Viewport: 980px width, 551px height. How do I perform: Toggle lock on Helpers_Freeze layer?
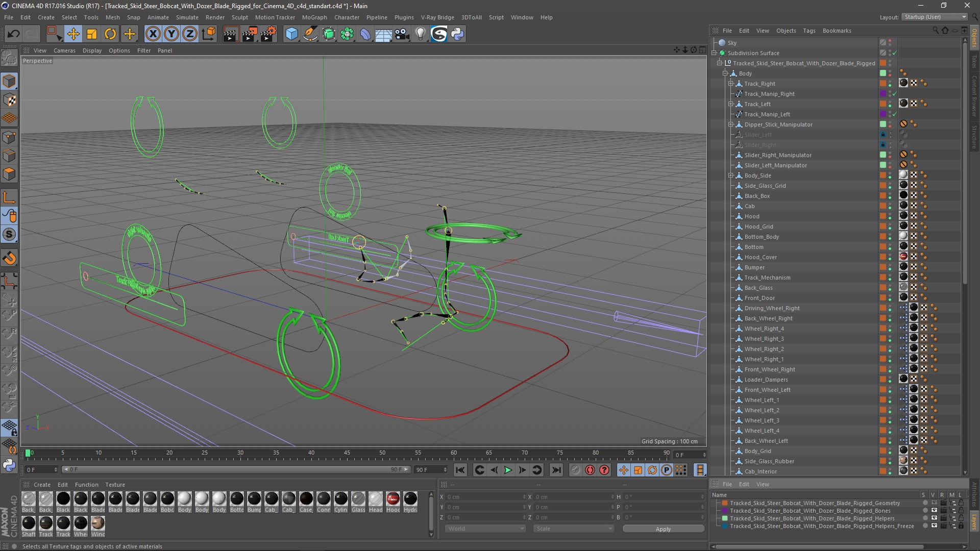[961, 526]
